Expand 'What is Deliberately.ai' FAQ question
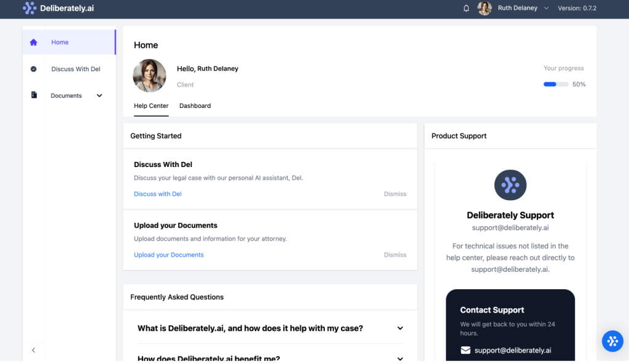Viewport: 629px width, 364px height. tap(400, 328)
